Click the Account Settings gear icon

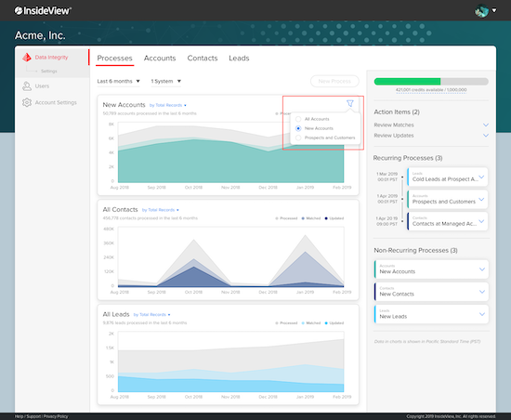(x=27, y=102)
